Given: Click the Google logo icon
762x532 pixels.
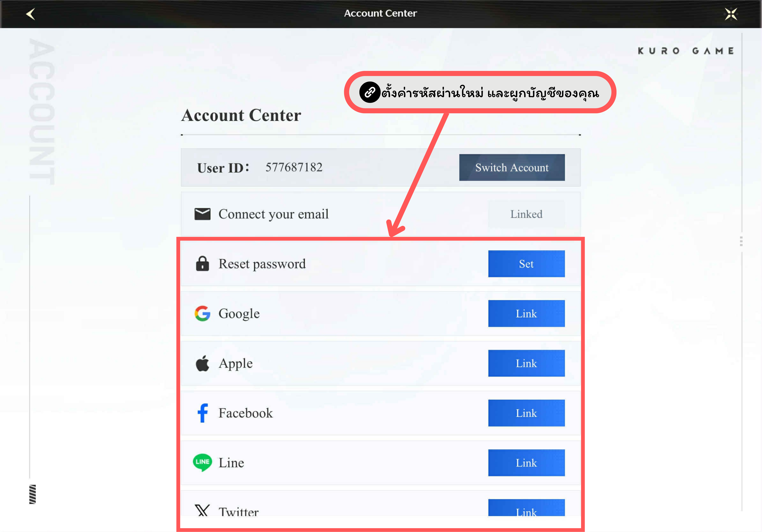Looking at the screenshot, I should coord(202,313).
